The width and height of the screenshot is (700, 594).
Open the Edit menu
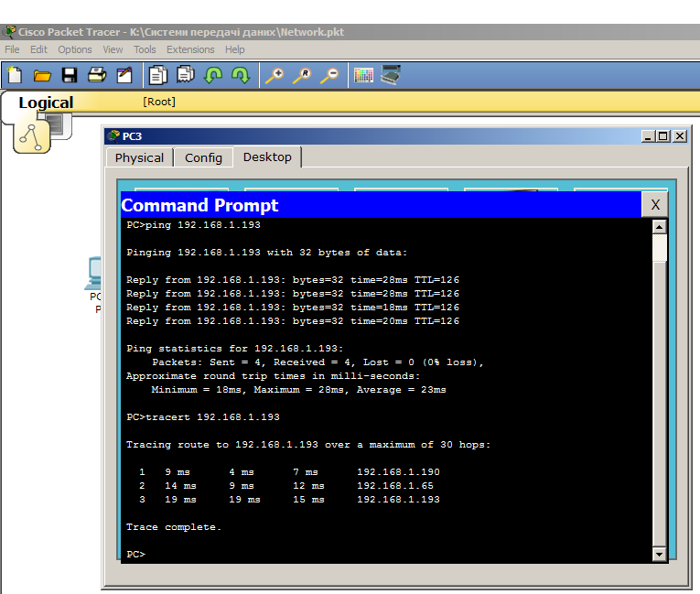point(38,49)
